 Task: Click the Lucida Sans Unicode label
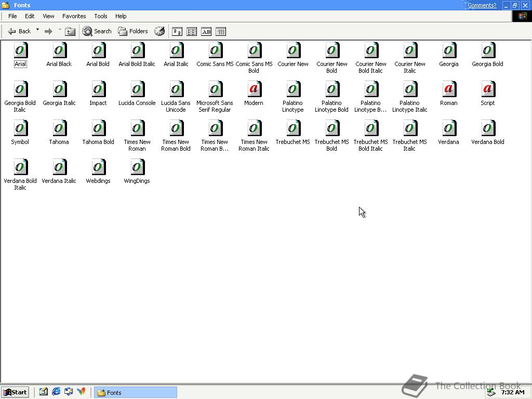coord(176,106)
